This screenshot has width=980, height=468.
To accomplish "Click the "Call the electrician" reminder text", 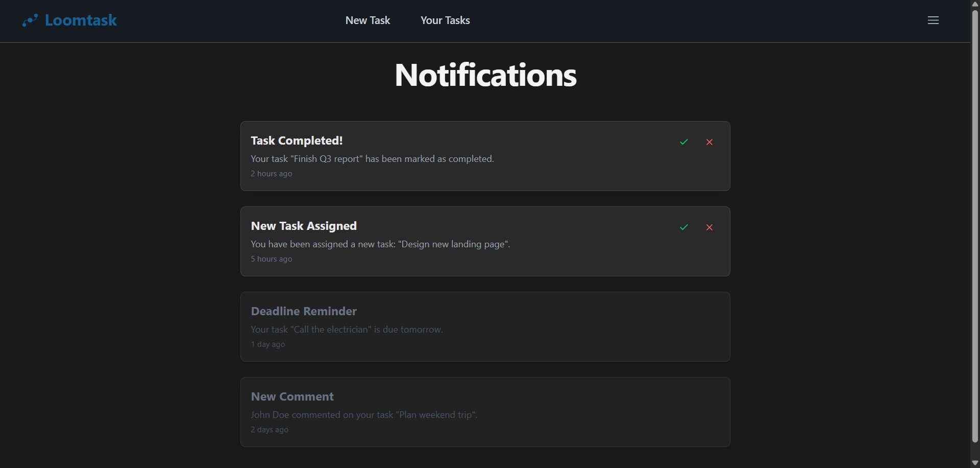I will pyautogui.click(x=347, y=330).
